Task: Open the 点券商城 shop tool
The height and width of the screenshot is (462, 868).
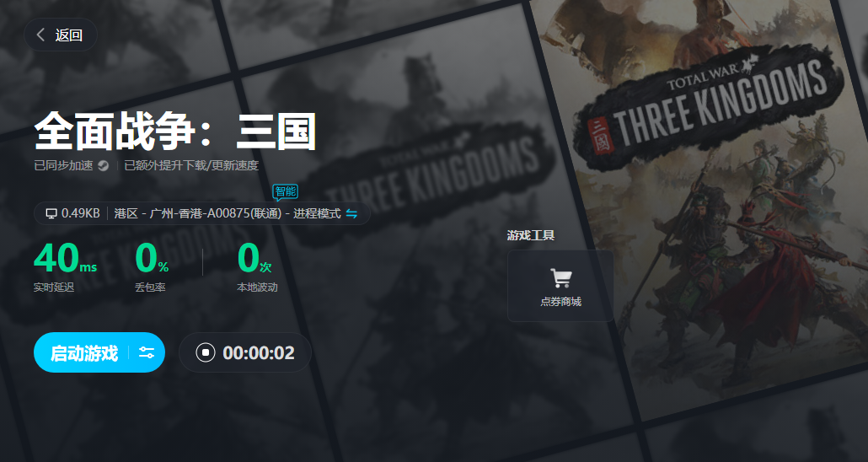Action: (560, 286)
